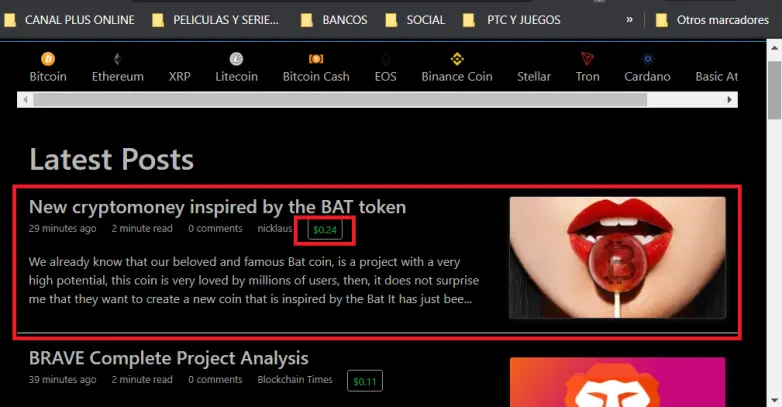Click the Cardano icon

tap(647, 59)
